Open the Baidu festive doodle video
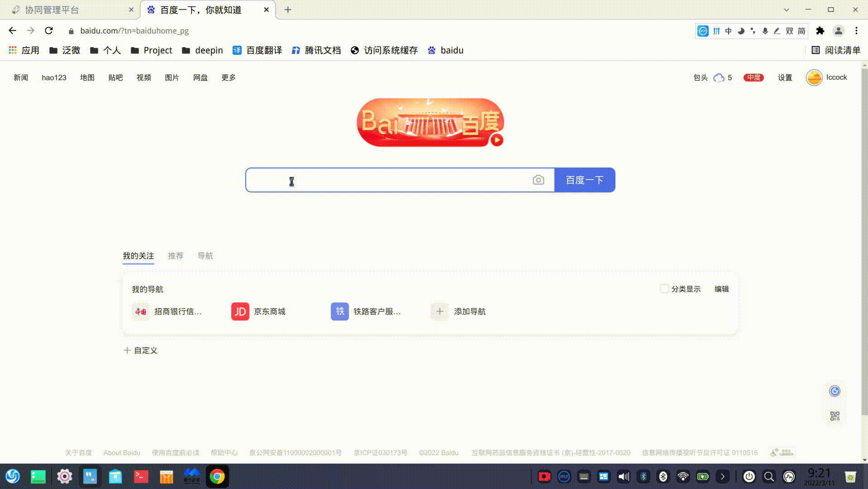Screen dimensions: 868x489 click(496, 140)
